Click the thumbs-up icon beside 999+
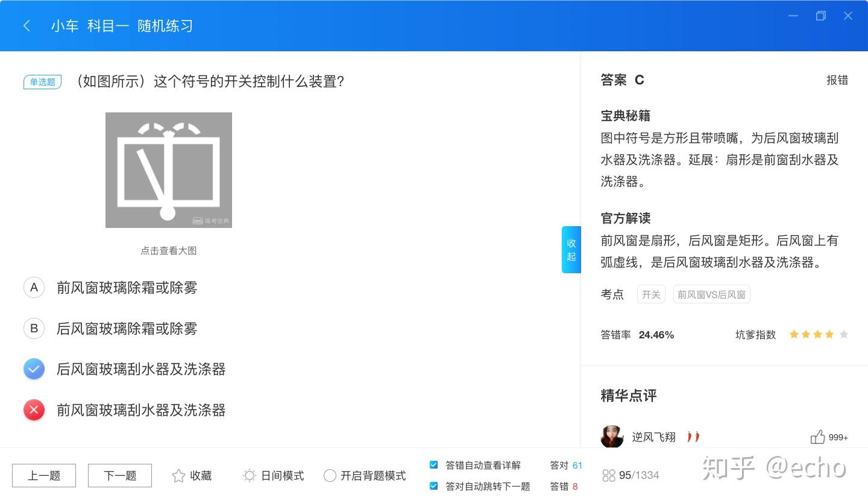This screenshot has width=868, height=503. pyautogui.click(x=818, y=436)
